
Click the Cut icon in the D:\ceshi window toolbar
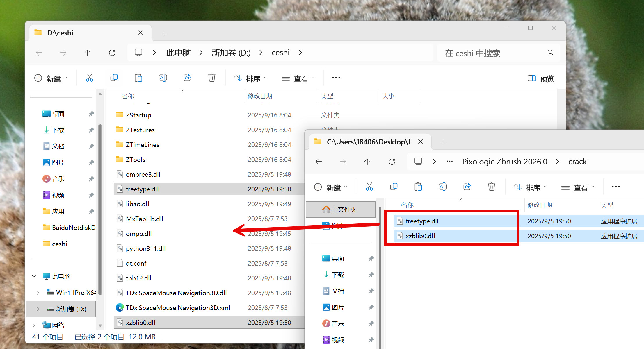[90, 78]
